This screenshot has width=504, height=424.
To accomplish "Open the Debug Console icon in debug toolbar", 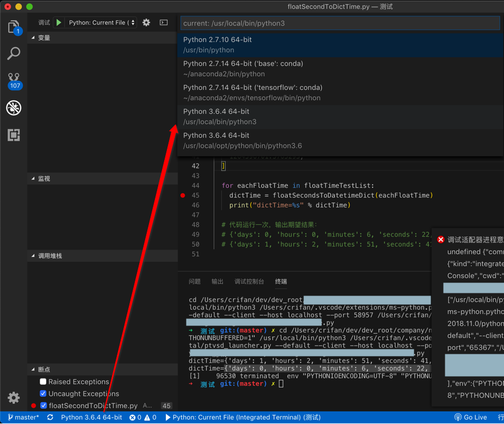I will point(164,22).
